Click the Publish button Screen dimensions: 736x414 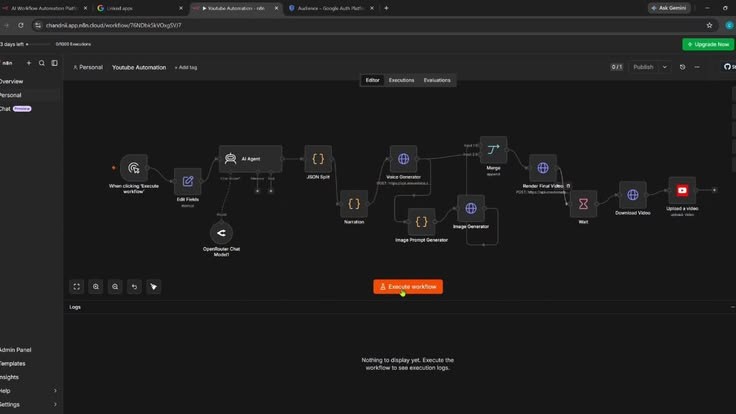pyautogui.click(x=643, y=67)
